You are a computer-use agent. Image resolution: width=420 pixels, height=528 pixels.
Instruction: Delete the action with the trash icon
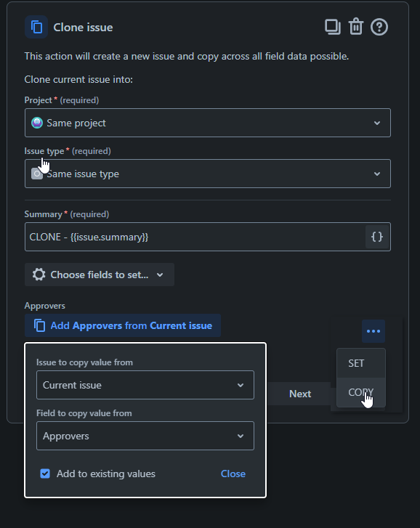click(355, 27)
